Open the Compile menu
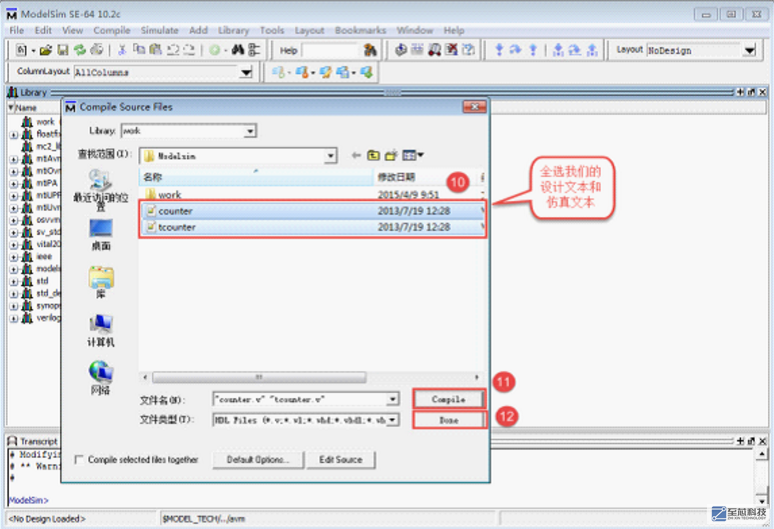The image size is (774, 529). 112,31
